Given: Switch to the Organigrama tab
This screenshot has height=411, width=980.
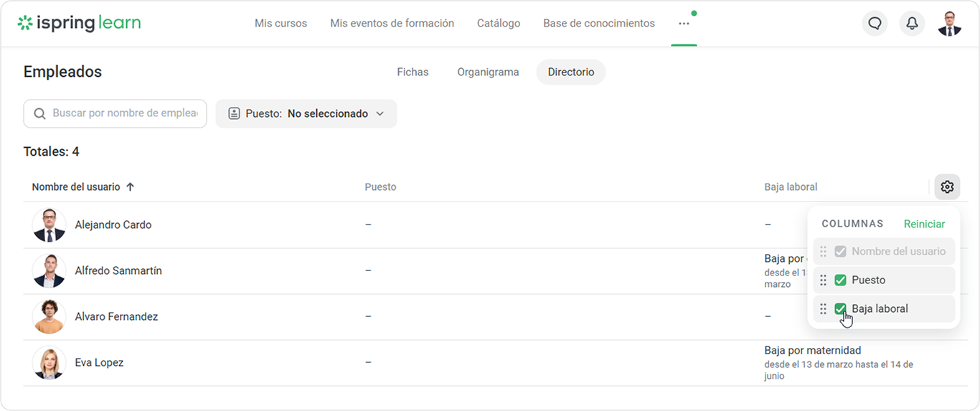Looking at the screenshot, I should (488, 72).
